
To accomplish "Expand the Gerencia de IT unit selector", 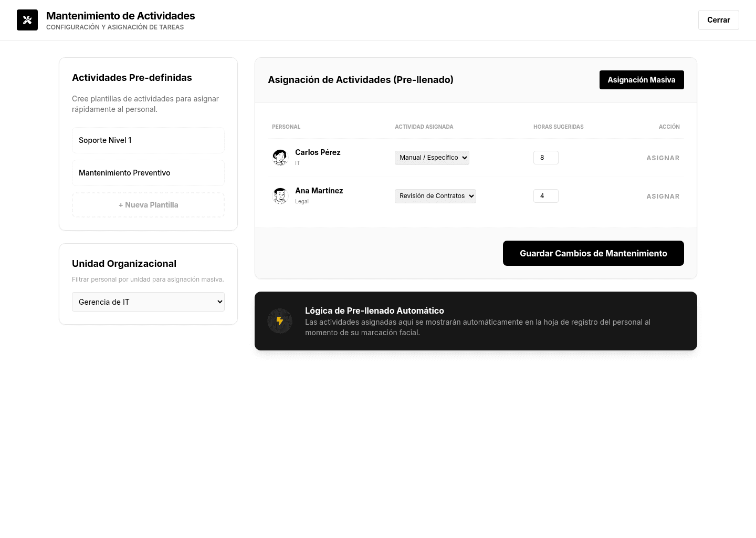I will [148, 302].
